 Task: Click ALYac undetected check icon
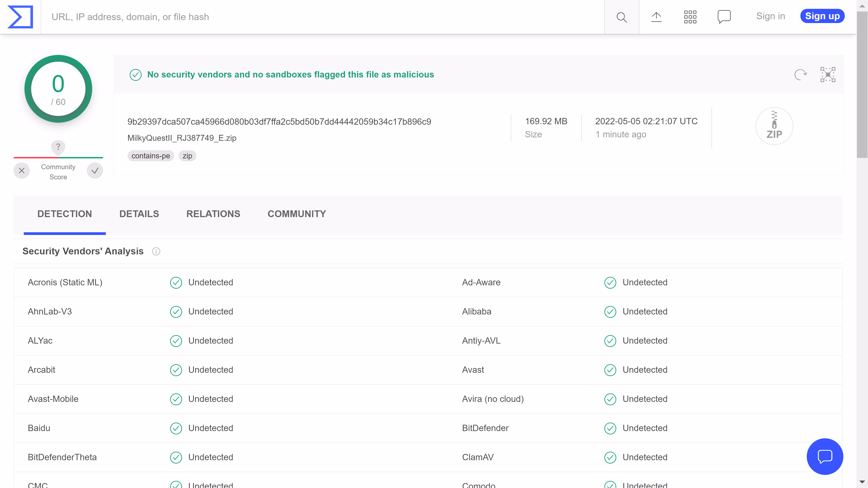click(x=176, y=341)
